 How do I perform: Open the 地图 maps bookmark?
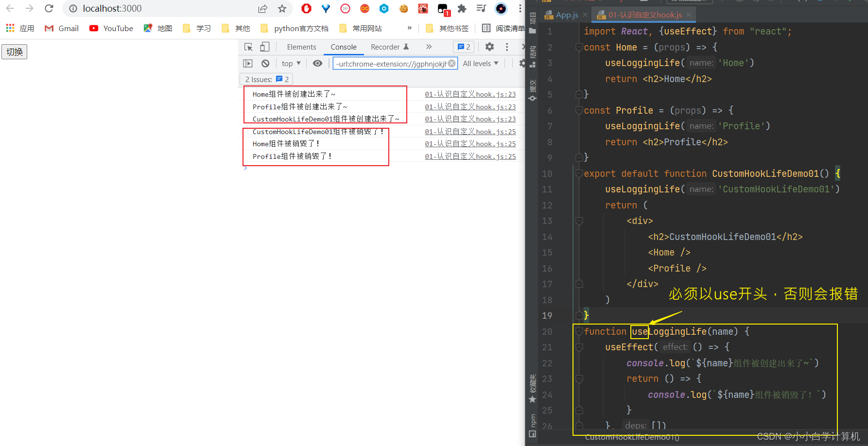pos(158,28)
